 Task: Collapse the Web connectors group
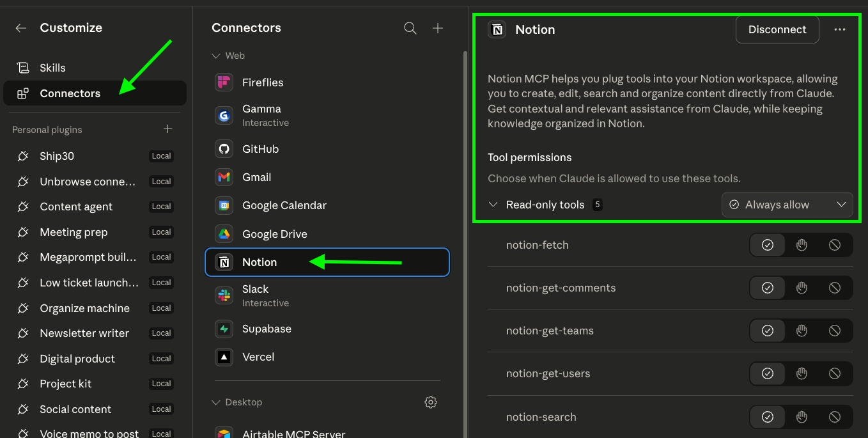[216, 56]
